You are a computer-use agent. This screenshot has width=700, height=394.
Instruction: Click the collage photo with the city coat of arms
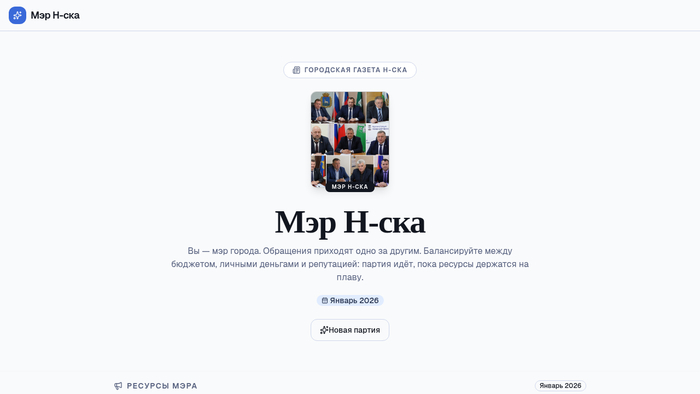[x=321, y=108]
